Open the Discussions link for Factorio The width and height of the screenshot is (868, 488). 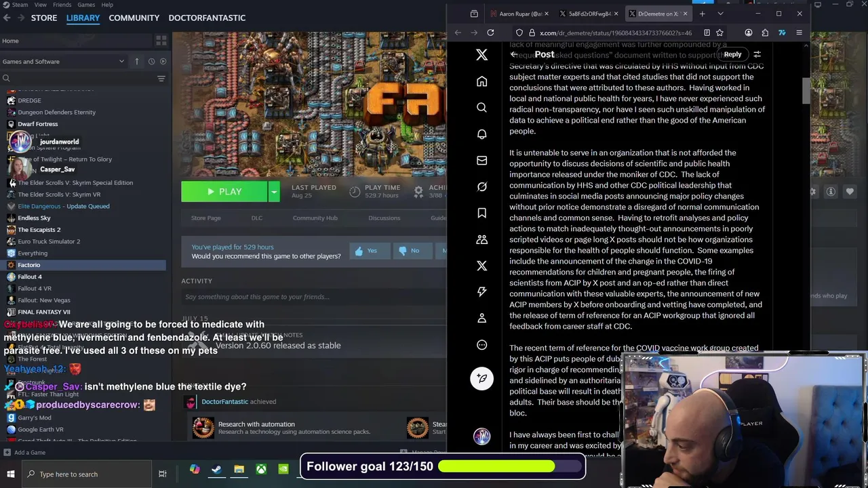(x=384, y=218)
